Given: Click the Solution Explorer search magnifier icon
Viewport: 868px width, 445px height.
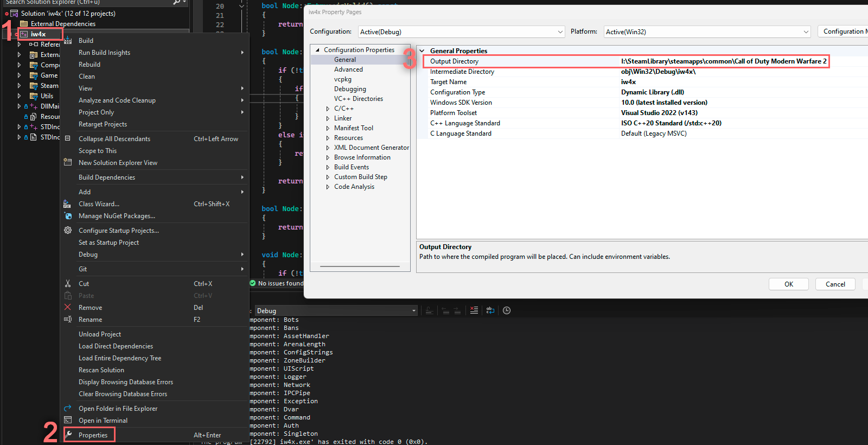Looking at the screenshot, I should click(176, 2).
